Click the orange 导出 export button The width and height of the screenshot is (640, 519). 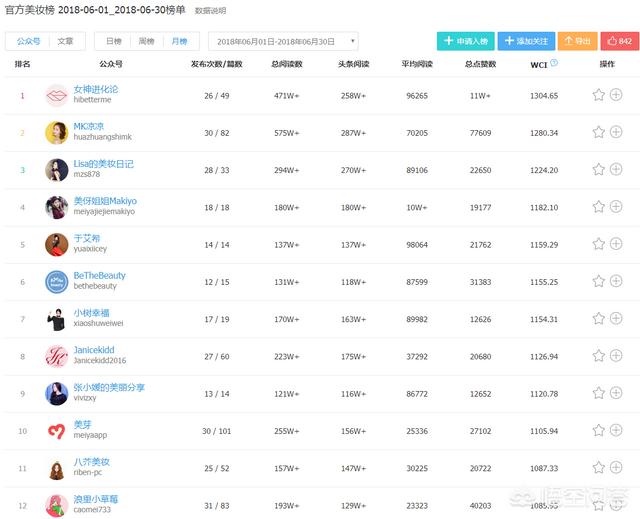(578, 41)
